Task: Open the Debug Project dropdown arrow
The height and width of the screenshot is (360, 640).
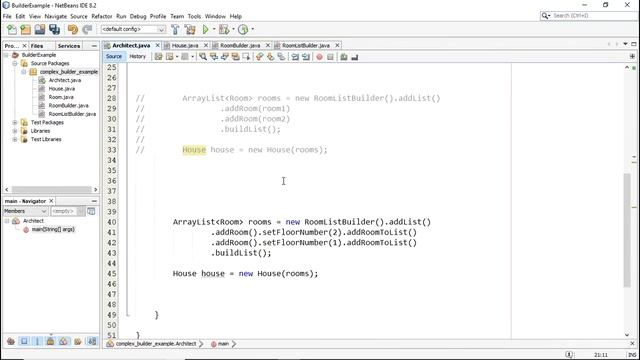Action: (x=233, y=29)
